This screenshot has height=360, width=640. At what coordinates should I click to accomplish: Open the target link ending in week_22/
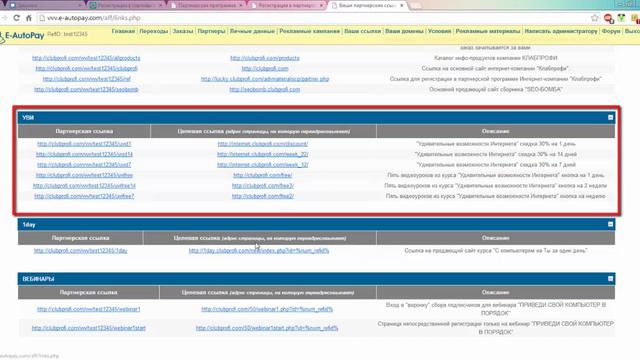262,155
